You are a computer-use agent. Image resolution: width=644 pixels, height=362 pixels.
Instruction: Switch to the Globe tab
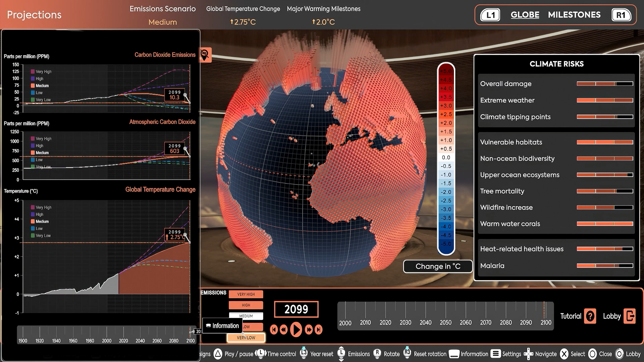(x=525, y=15)
